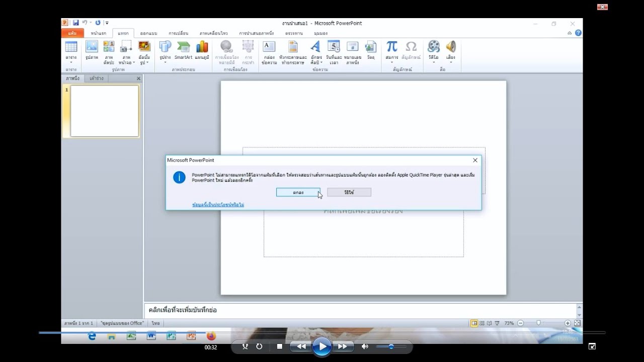The height and width of the screenshot is (362, 644).
Task: Minimize the ribbon with the caret
Action: coord(570,33)
